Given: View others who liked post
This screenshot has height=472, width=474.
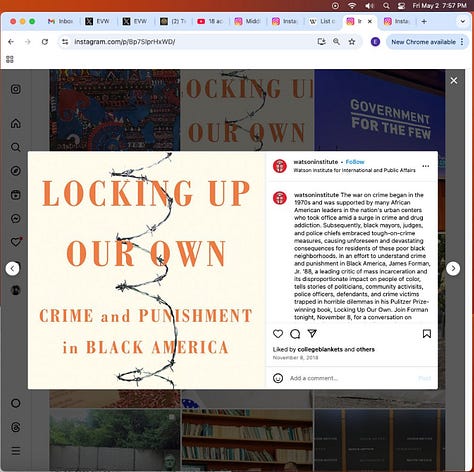Looking at the screenshot, I should tap(365, 349).
